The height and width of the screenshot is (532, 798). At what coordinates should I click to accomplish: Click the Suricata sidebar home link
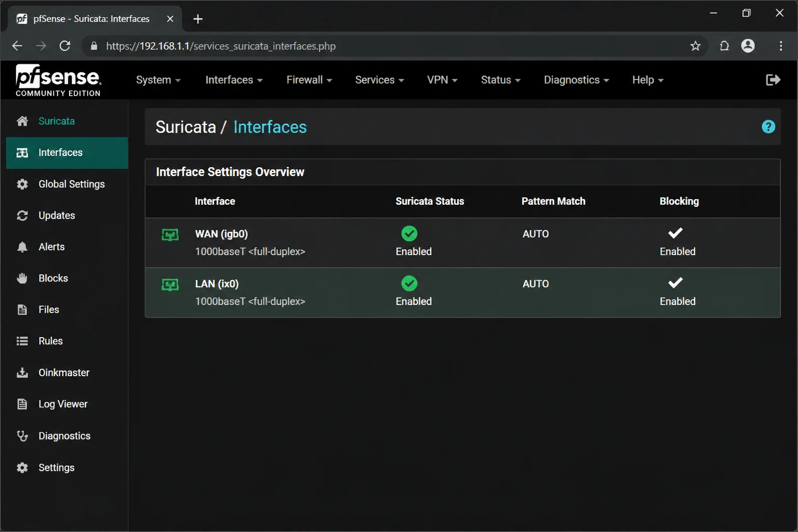click(57, 121)
